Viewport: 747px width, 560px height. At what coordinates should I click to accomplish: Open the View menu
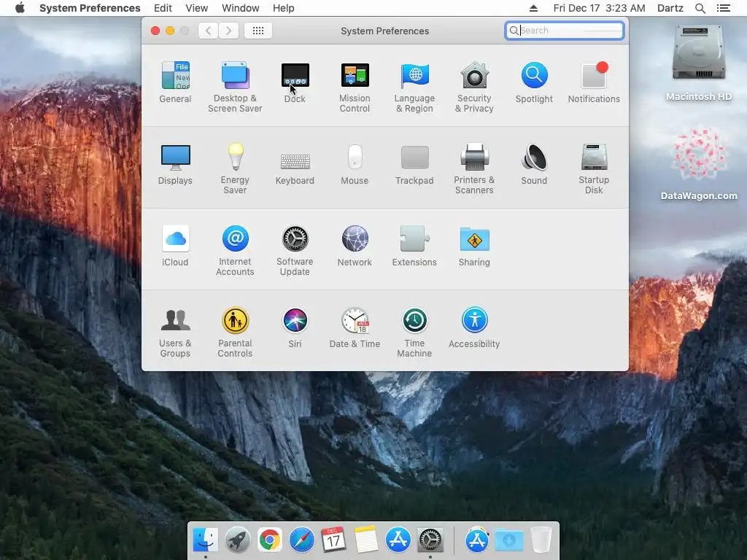click(197, 8)
